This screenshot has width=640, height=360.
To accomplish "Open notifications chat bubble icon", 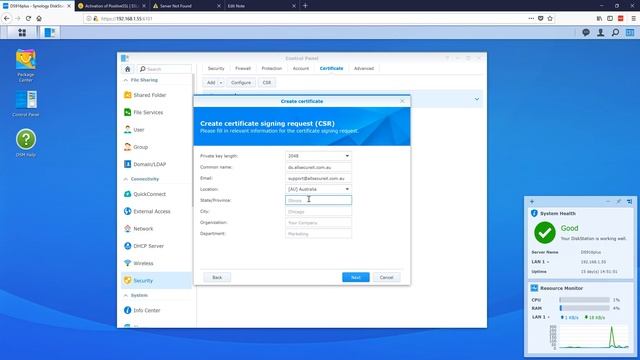I will coord(586,33).
